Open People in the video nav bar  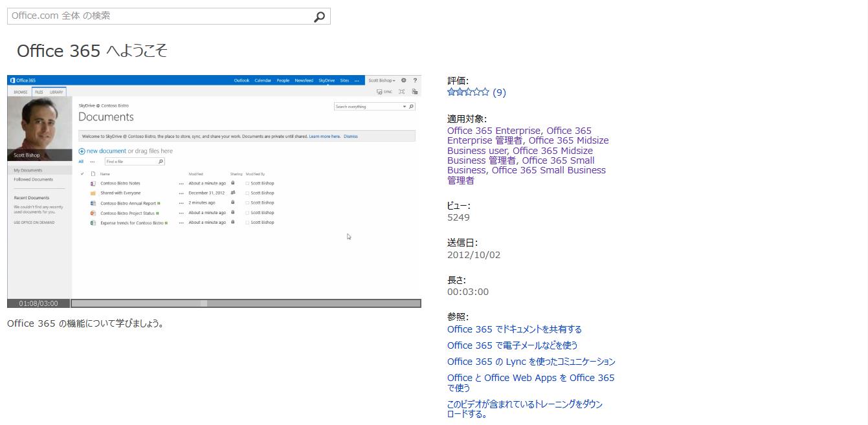point(283,80)
